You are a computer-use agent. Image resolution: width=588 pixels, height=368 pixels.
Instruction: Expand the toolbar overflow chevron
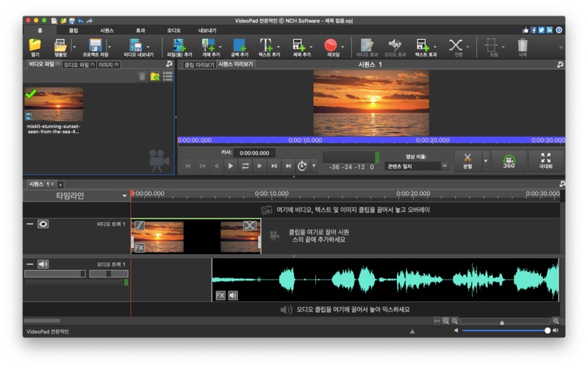click(x=561, y=47)
